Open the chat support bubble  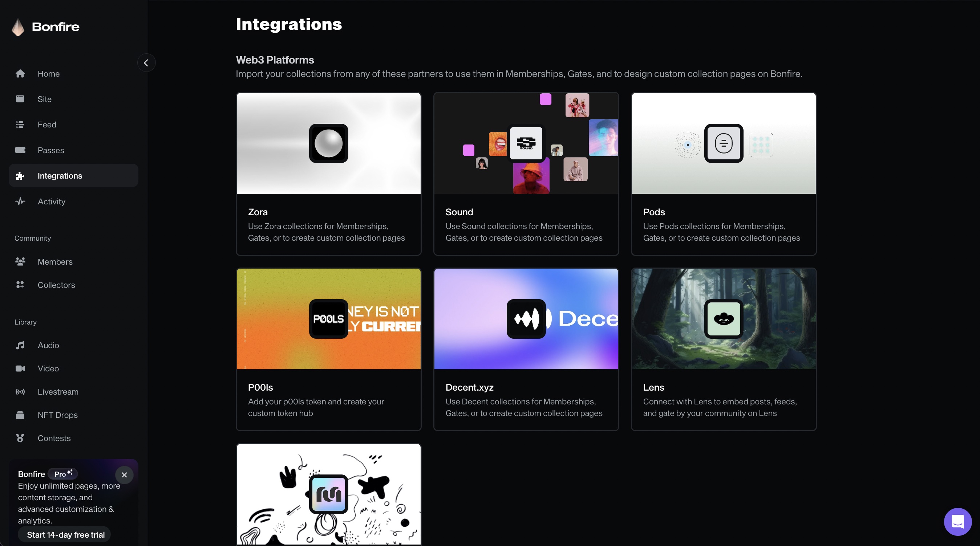(957, 521)
